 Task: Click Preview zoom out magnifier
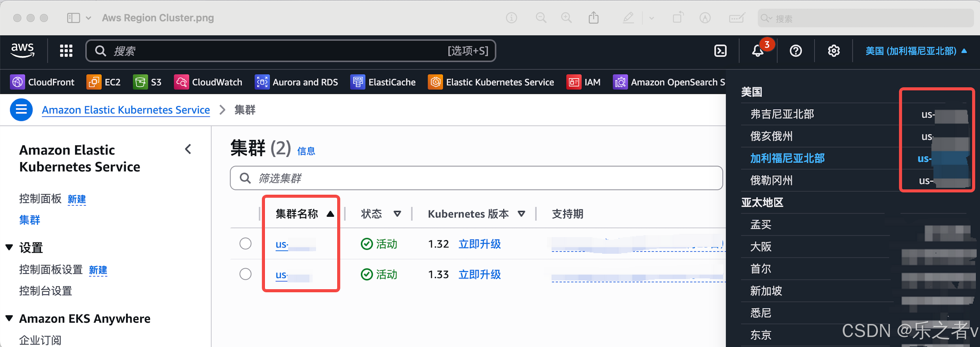pyautogui.click(x=541, y=18)
